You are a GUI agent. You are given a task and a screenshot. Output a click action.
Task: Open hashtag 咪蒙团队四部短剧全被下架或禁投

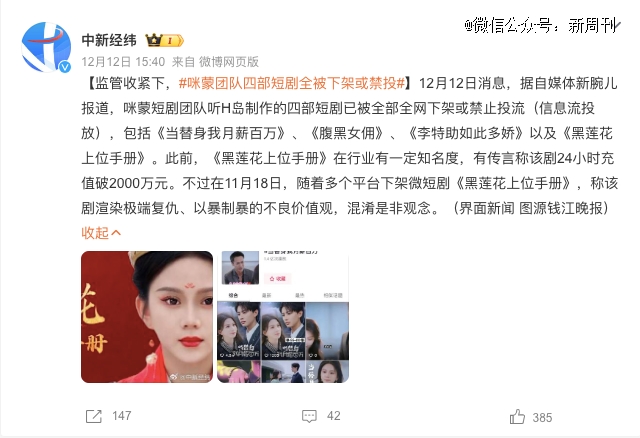click(x=291, y=83)
